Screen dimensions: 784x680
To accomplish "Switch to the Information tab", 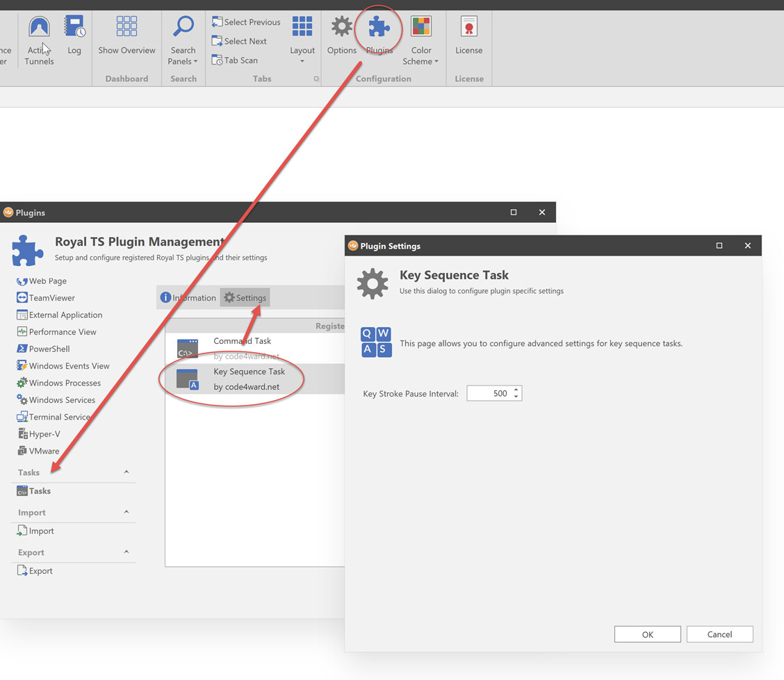I will (188, 298).
